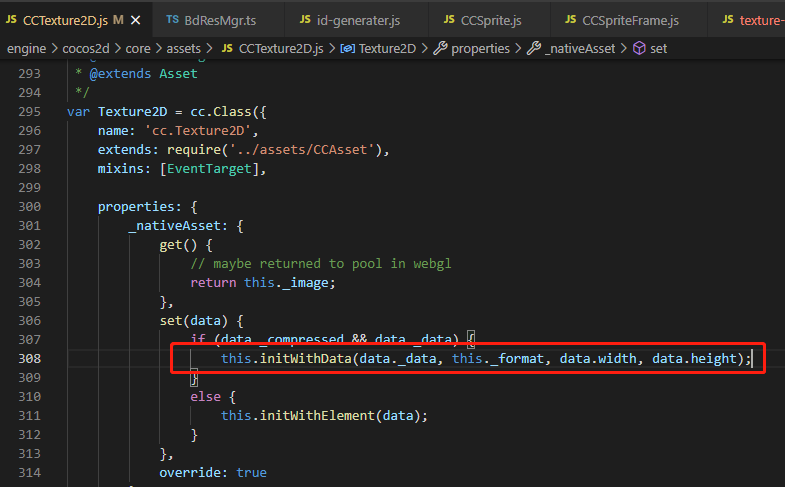Open the CCTexture2D.js breadcrumb item
The width and height of the screenshot is (785, 487).
pos(281,49)
